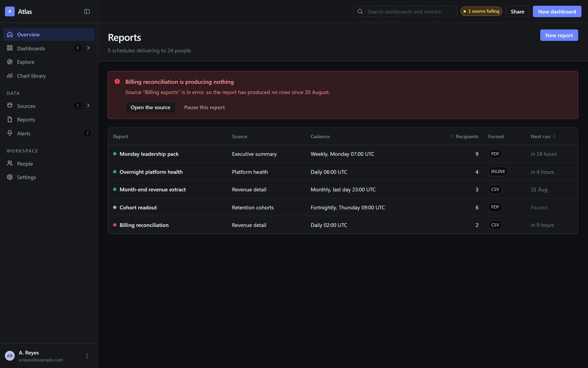
Task: Click the AR user avatar
Action: pyautogui.click(x=10, y=356)
